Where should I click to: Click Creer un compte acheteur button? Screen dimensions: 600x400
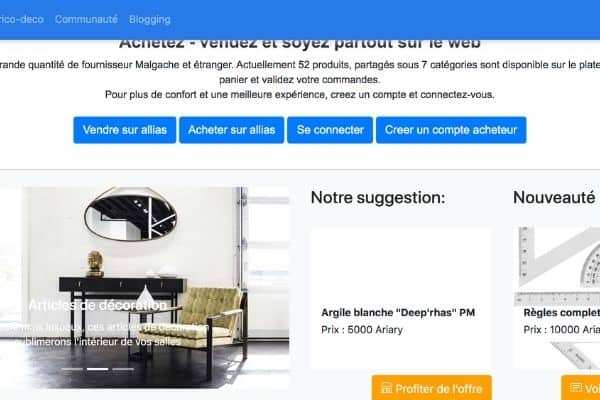(451, 130)
